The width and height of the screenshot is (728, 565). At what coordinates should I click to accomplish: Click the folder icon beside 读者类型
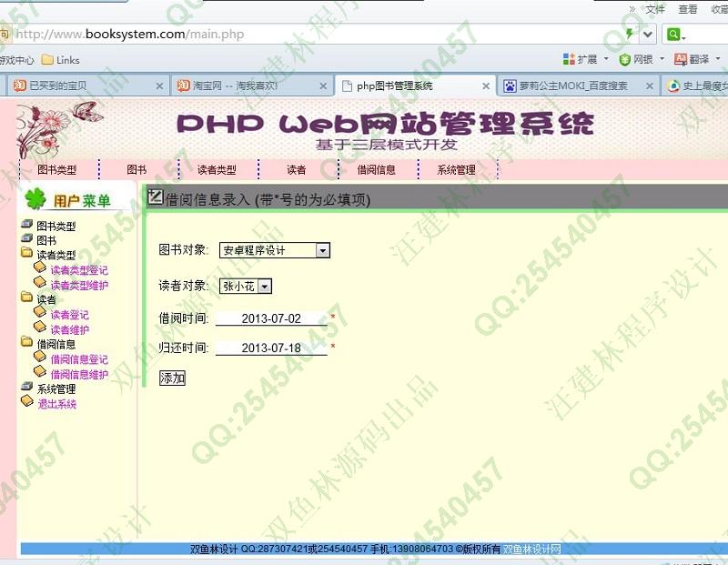26,255
